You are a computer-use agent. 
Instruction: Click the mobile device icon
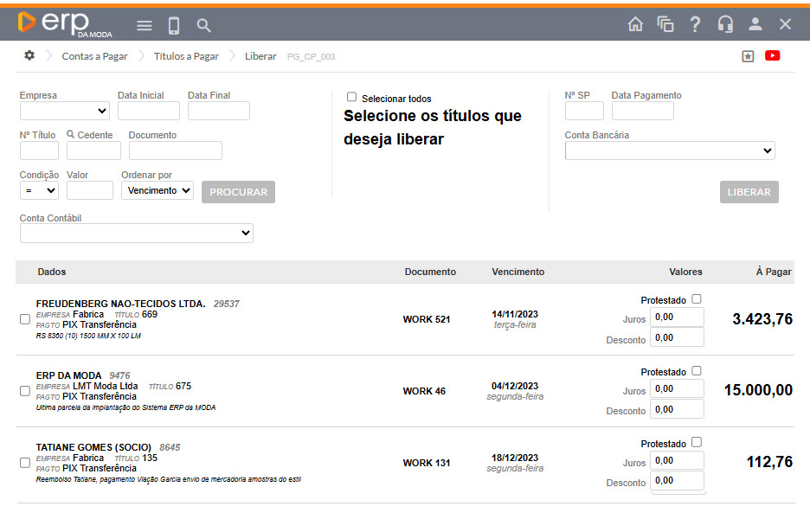[174, 25]
